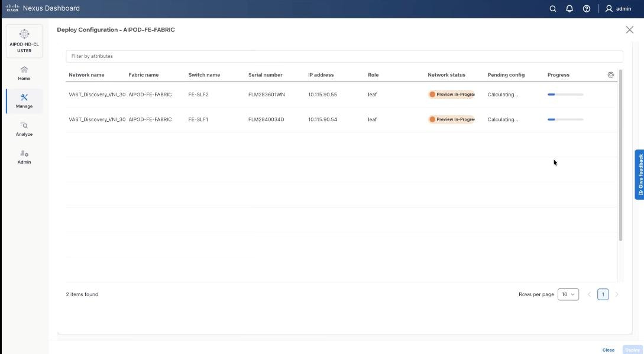Click leaf role in FE-SLF2 row
This screenshot has width=644, height=354.
[372, 95]
